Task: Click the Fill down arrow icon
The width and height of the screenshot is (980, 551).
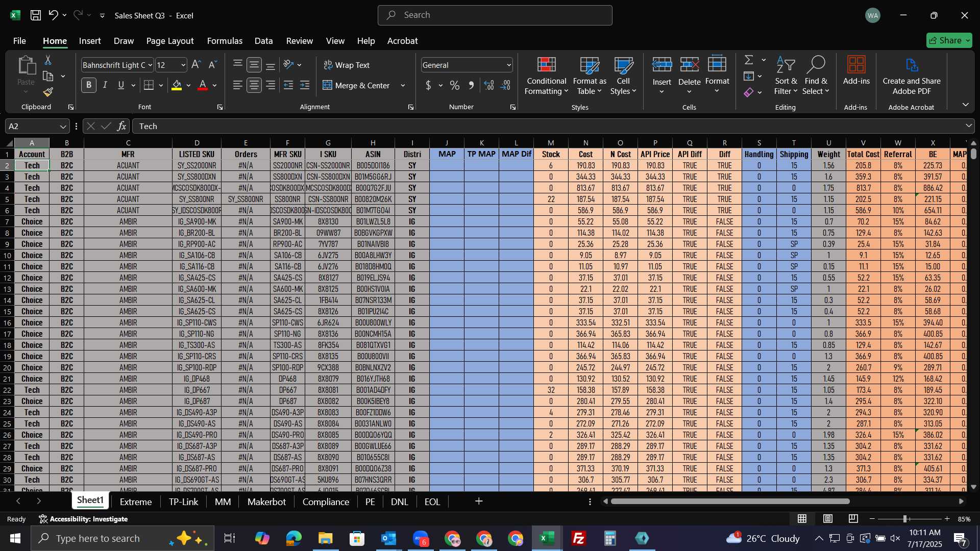Action: pos(749,77)
